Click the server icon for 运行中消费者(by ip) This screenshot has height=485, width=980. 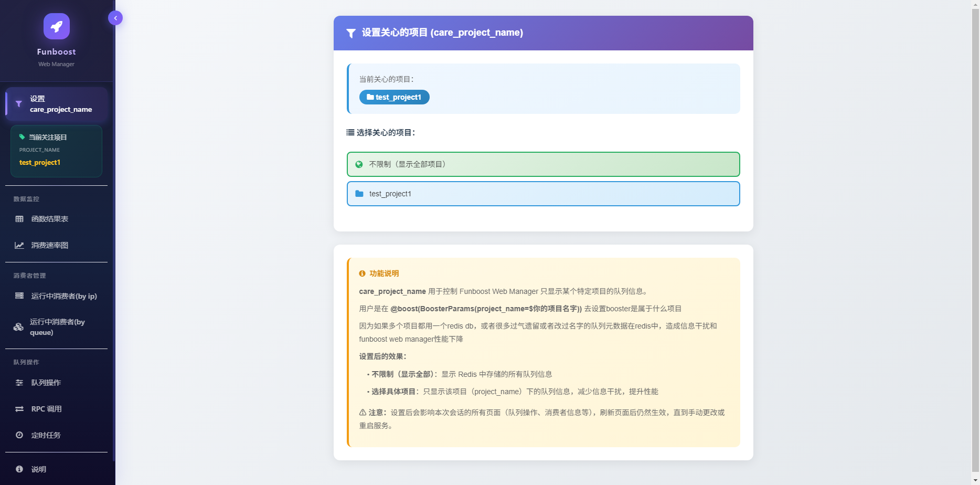pyautogui.click(x=19, y=296)
